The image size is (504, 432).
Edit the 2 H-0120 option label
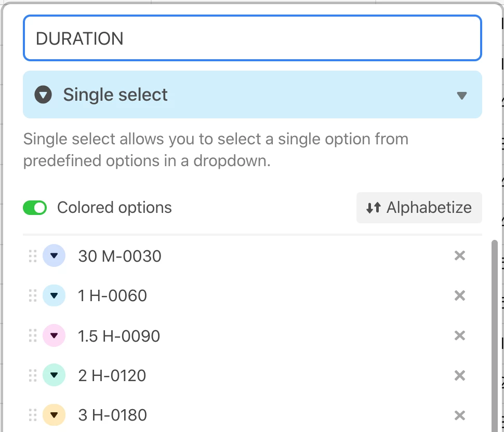pyautogui.click(x=112, y=375)
